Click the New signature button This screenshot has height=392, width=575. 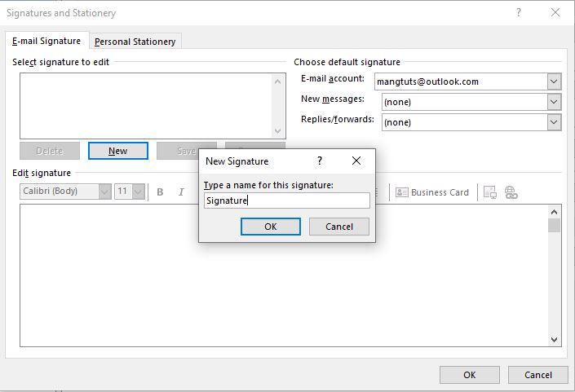tap(118, 151)
